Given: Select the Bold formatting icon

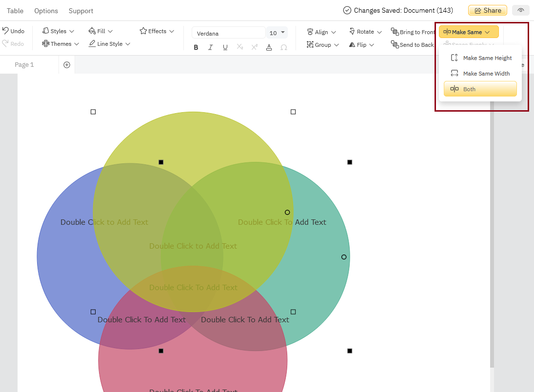Looking at the screenshot, I should click(196, 47).
